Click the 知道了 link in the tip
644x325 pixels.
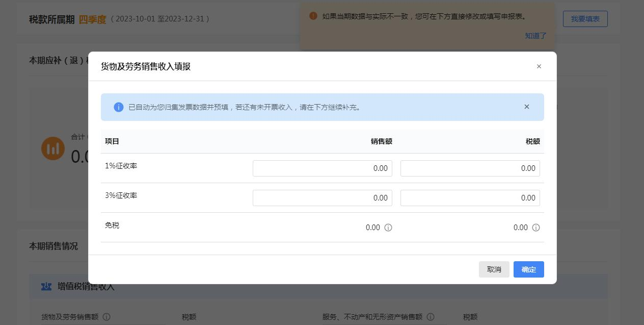(535, 36)
